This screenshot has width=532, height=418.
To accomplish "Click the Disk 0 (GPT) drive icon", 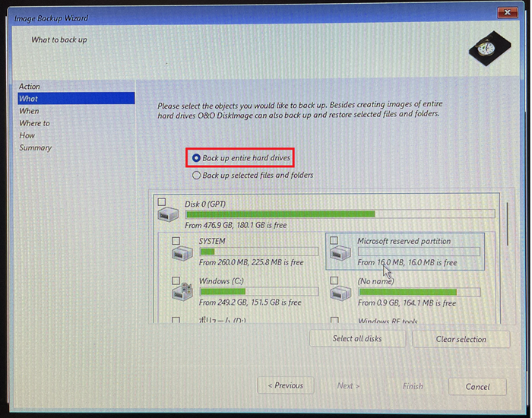I will pos(168,215).
